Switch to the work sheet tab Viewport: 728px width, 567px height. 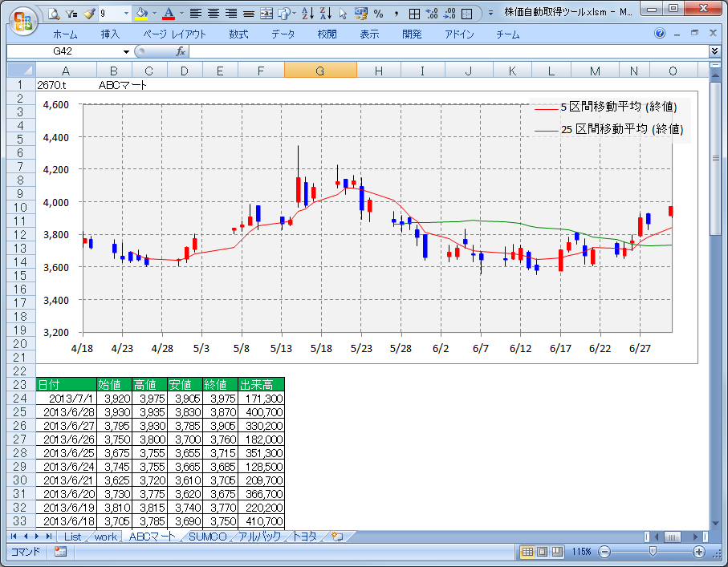click(105, 537)
